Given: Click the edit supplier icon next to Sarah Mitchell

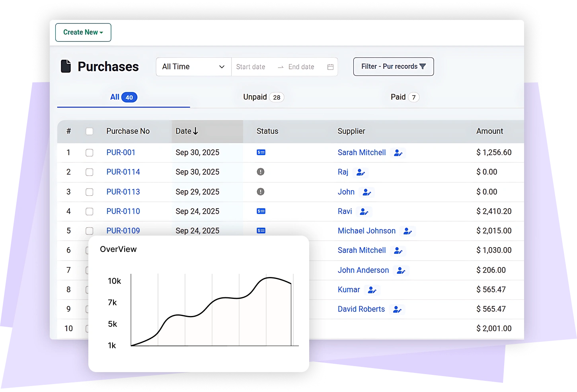Looking at the screenshot, I should [x=398, y=152].
